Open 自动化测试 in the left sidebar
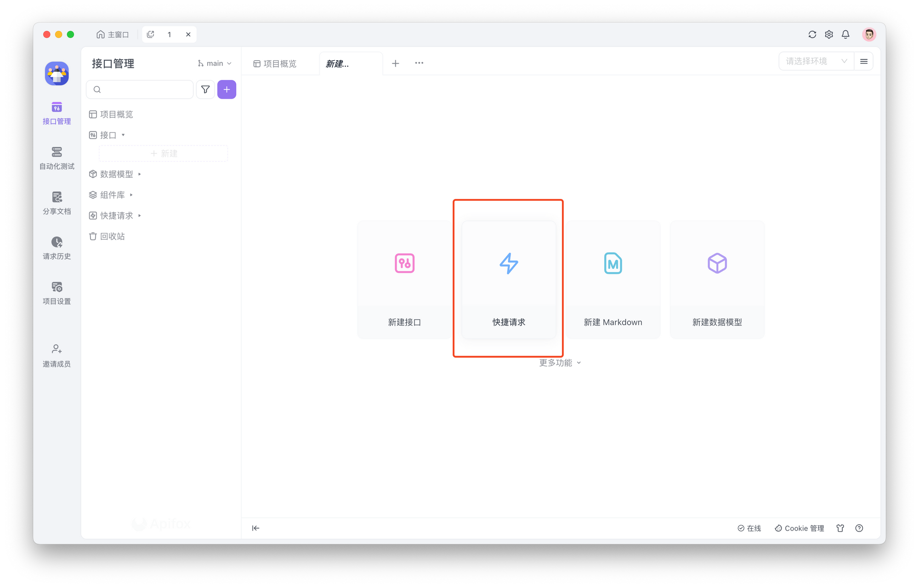 click(57, 158)
